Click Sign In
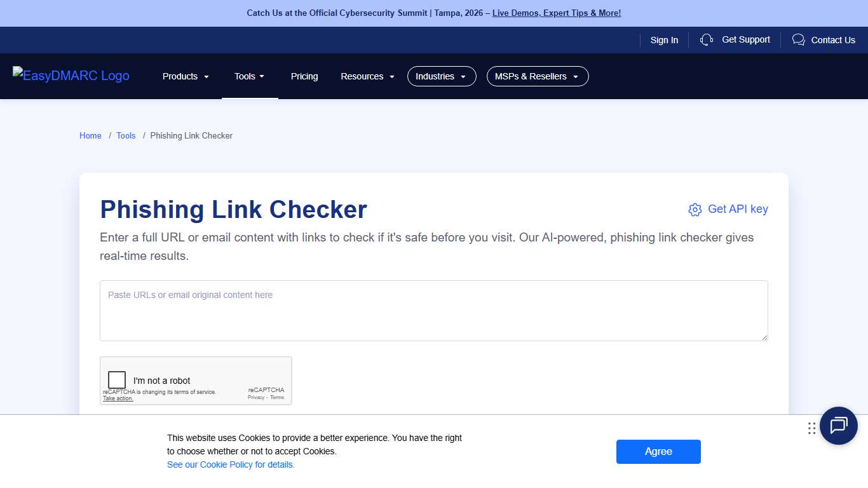Viewport: 868px width, 488px height. coord(664,39)
